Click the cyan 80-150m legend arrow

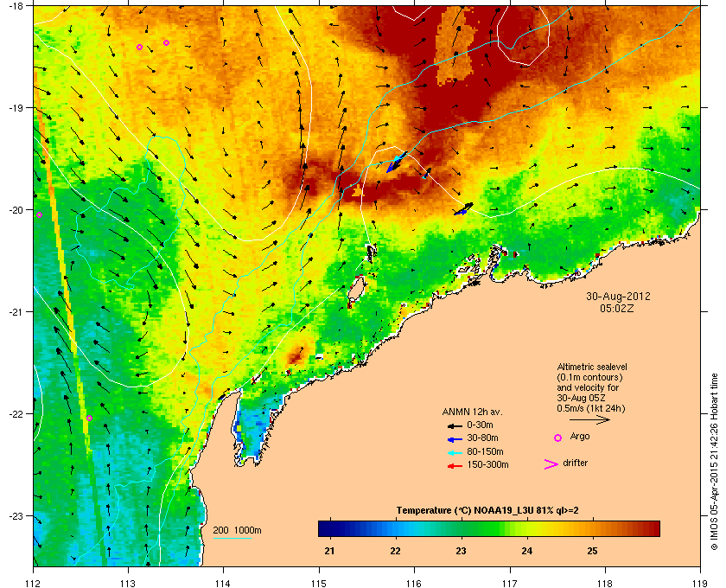point(455,452)
